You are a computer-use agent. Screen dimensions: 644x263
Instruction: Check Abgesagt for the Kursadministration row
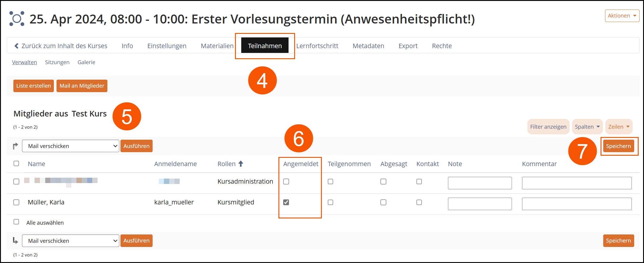383,182
